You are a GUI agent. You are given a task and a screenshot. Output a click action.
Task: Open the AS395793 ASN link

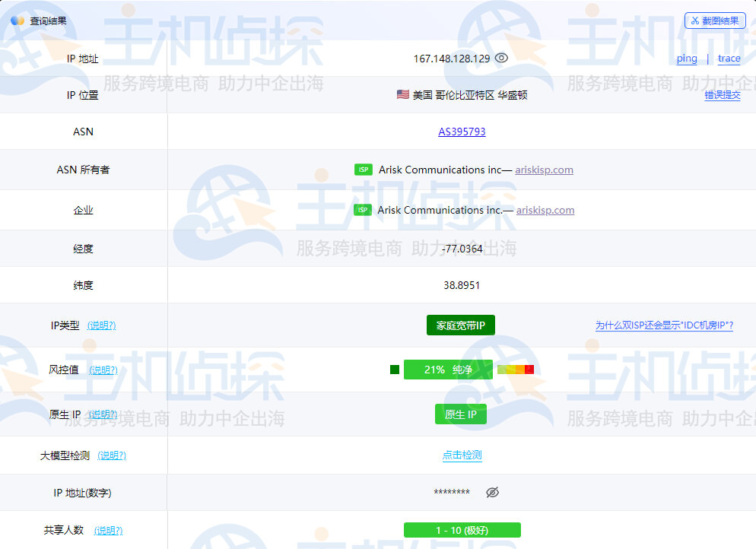click(461, 131)
